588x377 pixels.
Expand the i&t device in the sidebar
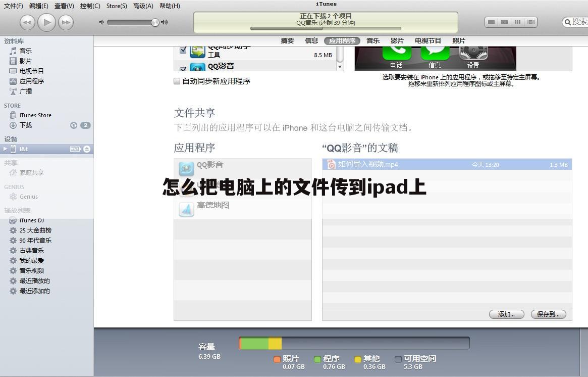[x=6, y=149]
